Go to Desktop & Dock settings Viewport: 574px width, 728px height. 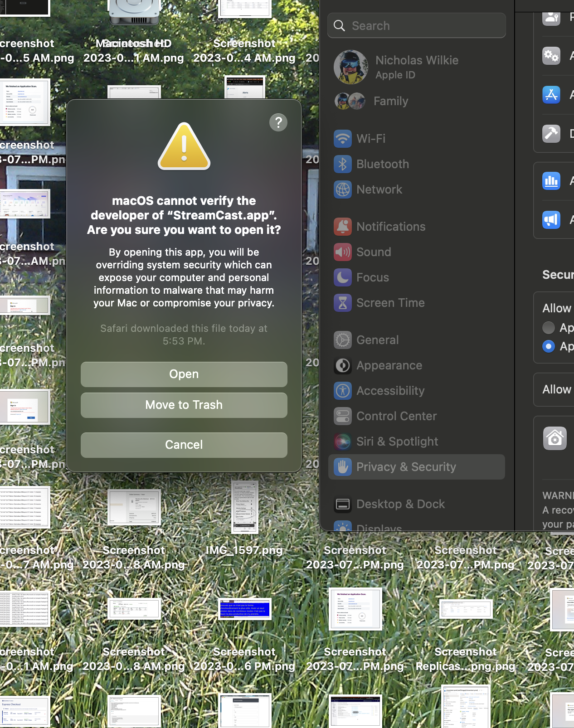pyautogui.click(x=400, y=504)
